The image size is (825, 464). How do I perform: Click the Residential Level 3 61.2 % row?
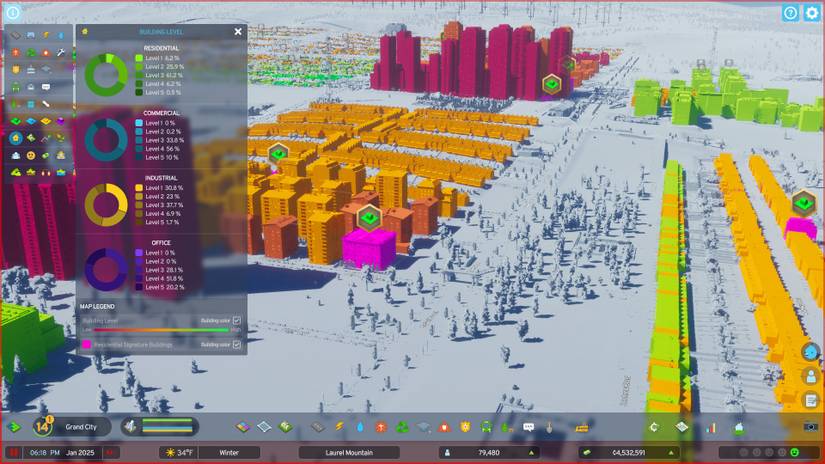tap(160, 75)
